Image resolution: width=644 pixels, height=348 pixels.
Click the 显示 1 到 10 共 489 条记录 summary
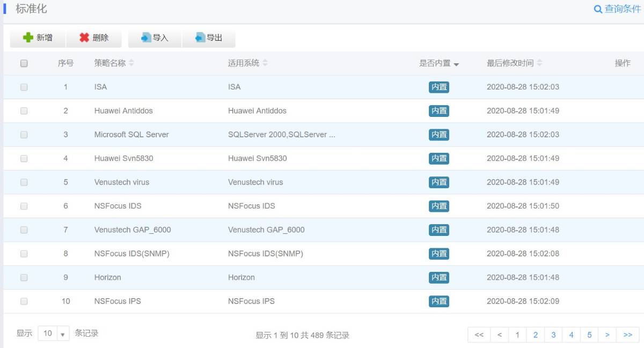coord(303,335)
